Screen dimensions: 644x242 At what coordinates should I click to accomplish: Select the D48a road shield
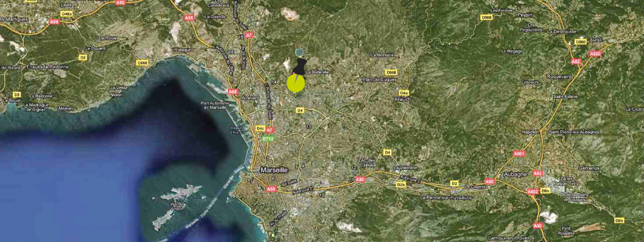pyautogui.click(x=66, y=14)
